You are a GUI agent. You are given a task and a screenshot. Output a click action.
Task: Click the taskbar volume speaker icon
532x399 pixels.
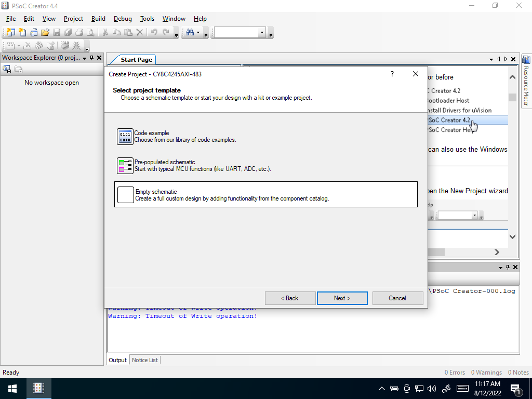[x=432, y=389]
